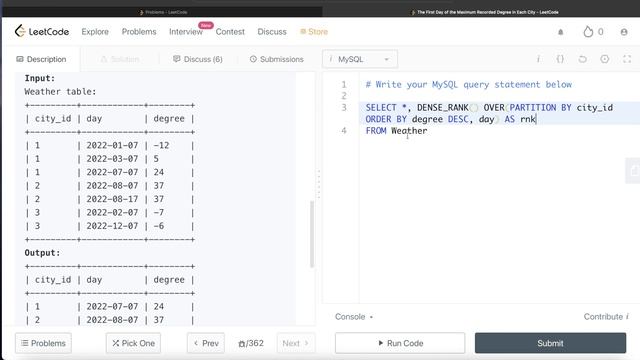Screen dimensions: 640x360
Task: Go to the Next problem
Action: click(296, 343)
